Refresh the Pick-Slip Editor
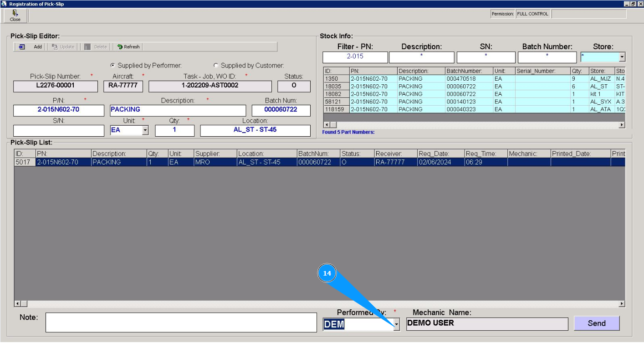This screenshot has width=644, height=343. (128, 47)
